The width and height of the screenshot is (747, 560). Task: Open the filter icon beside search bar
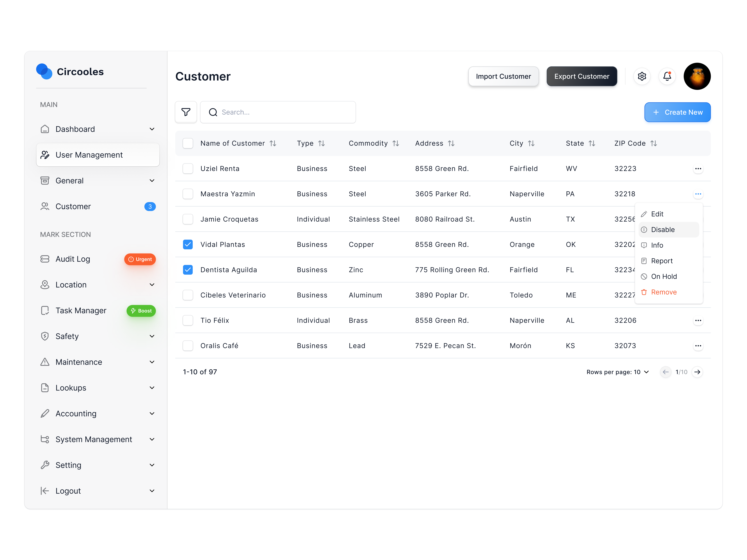click(x=186, y=112)
